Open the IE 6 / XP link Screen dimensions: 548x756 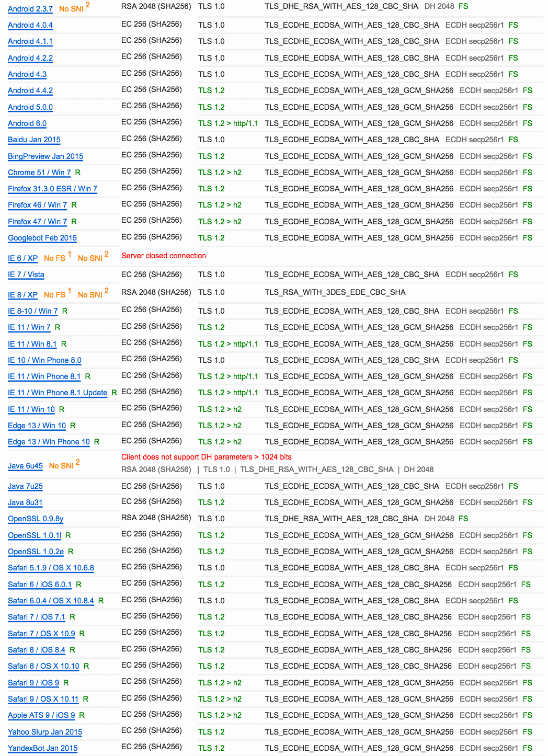tap(23, 258)
